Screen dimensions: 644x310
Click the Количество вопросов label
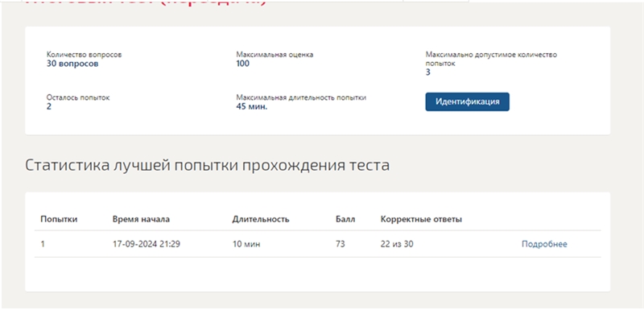click(x=84, y=55)
